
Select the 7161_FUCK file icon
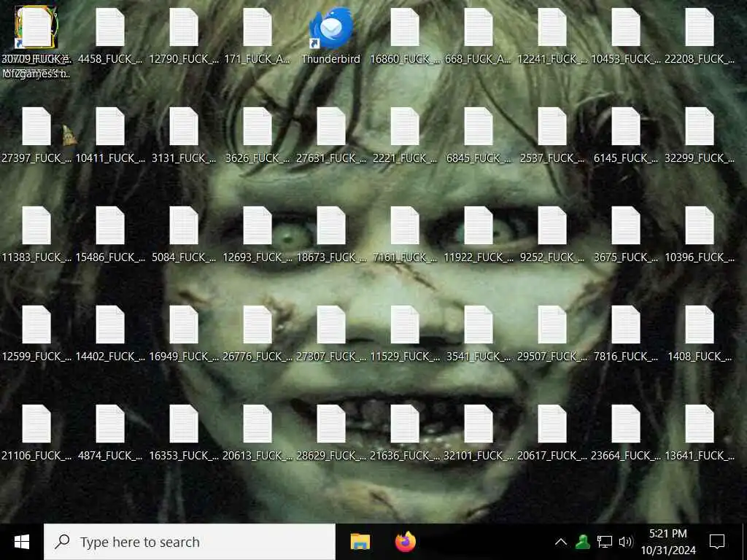coord(405,226)
